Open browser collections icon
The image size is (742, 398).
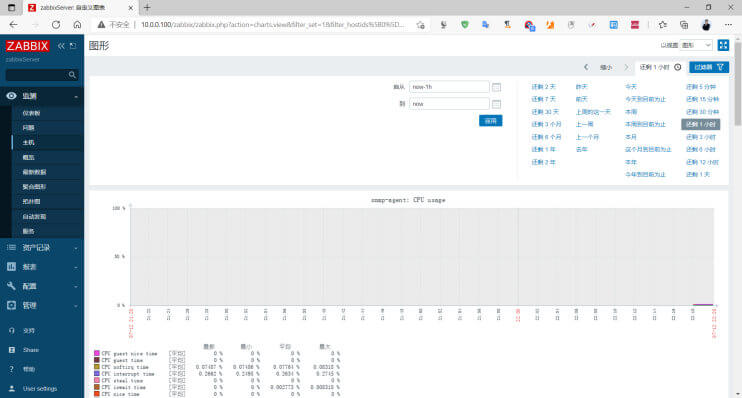tap(684, 25)
